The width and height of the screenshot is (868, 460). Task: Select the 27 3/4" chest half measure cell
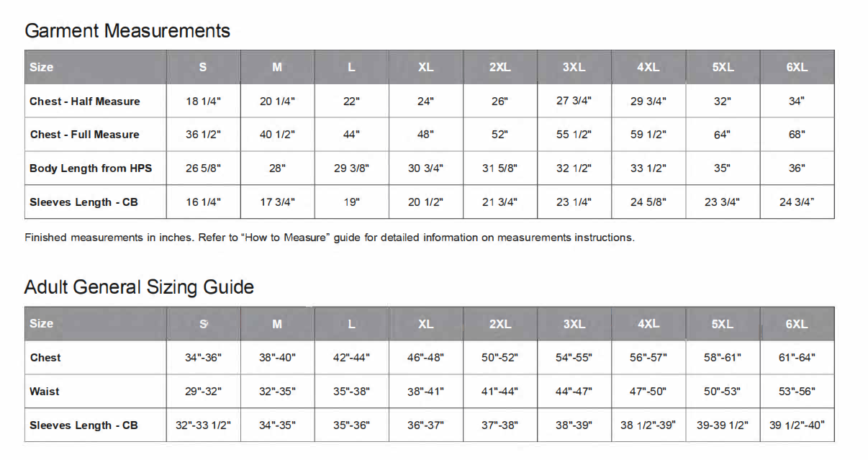click(574, 101)
